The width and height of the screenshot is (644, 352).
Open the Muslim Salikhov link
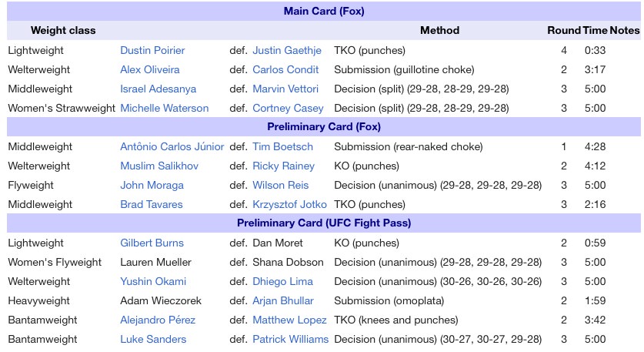point(159,166)
